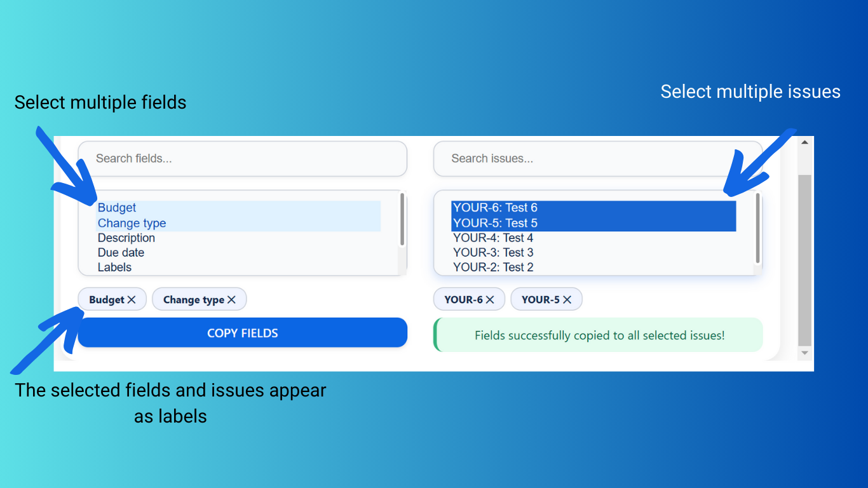This screenshot has width=868, height=488.
Task: Select issue YOUR-4: Test 4
Action: coord(593,238)
